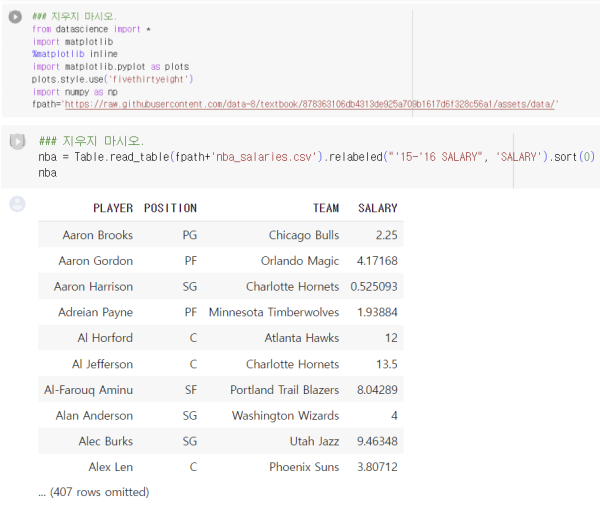Click the Aaron Harrison player cell

93,286
